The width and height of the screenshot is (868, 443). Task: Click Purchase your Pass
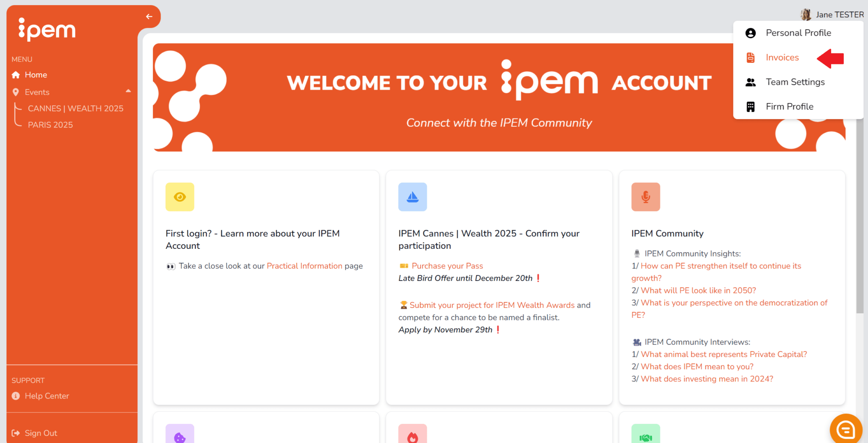(447, 266)
